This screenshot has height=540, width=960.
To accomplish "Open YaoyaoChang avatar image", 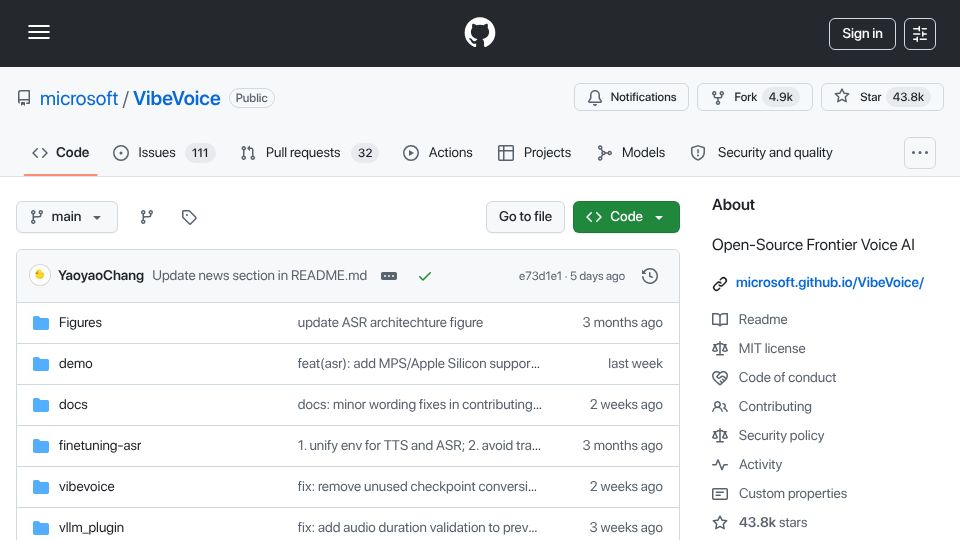I will (40, 276).
